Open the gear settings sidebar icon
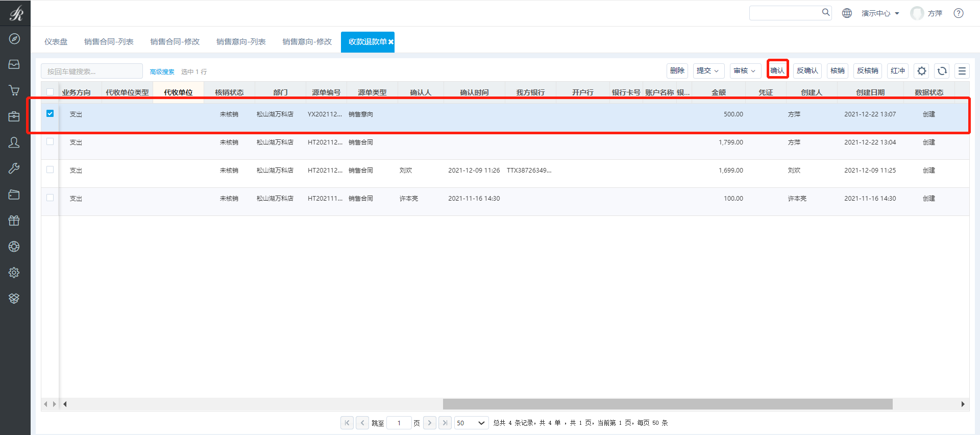 [x=14, y=272]
